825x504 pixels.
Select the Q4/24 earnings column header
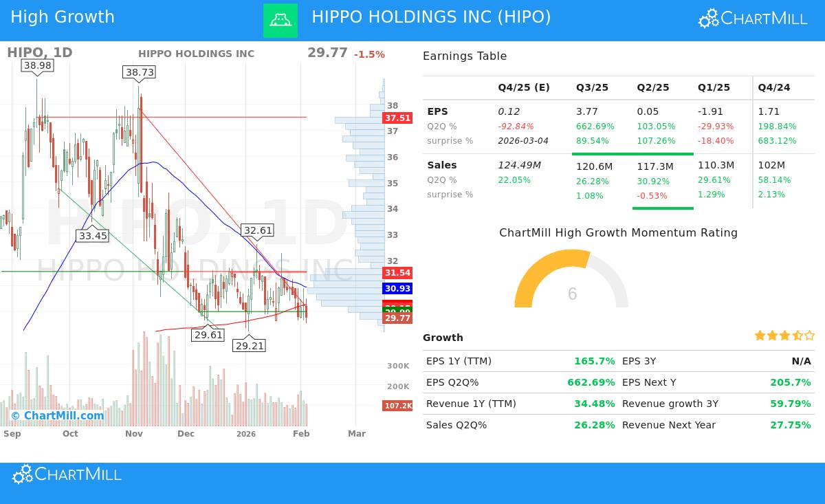775,87
